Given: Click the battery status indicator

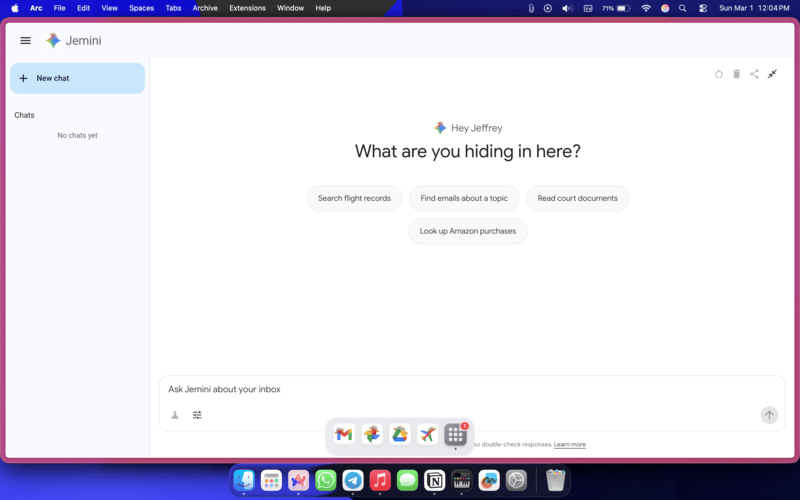Looking at the screenshot, I should [616, 8].
